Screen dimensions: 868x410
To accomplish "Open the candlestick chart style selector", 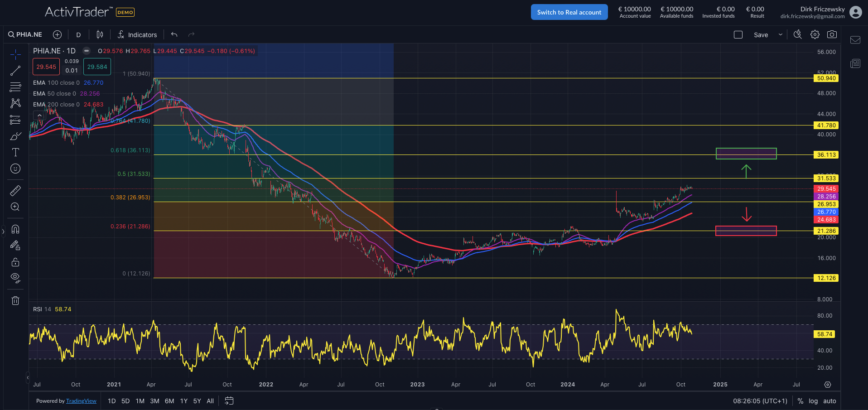I will 100,34.
